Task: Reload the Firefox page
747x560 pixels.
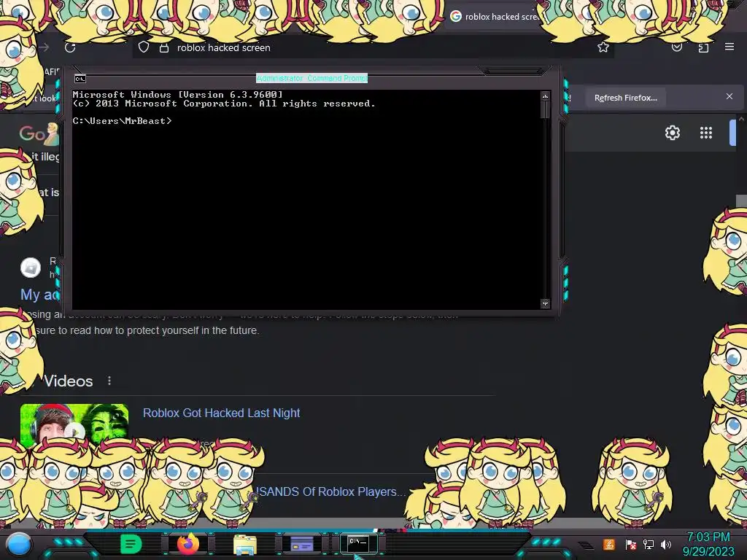Action: pyautogui.click(x=70, y=47)
